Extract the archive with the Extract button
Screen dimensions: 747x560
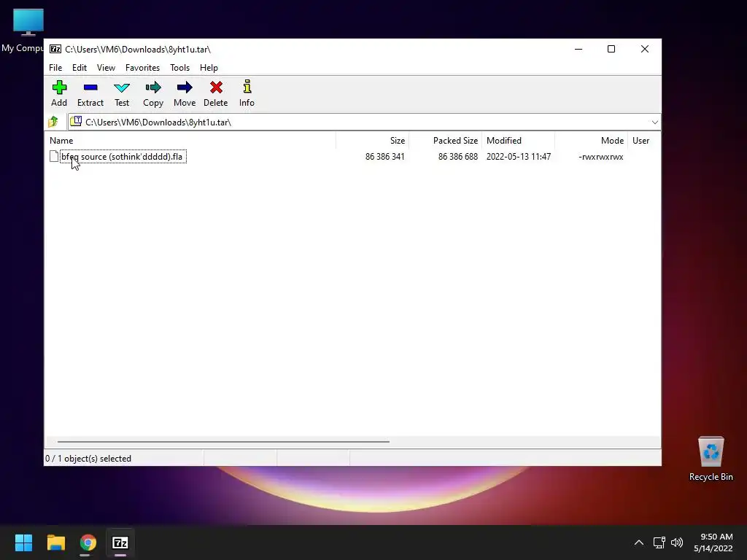click(x=90, y=93)
